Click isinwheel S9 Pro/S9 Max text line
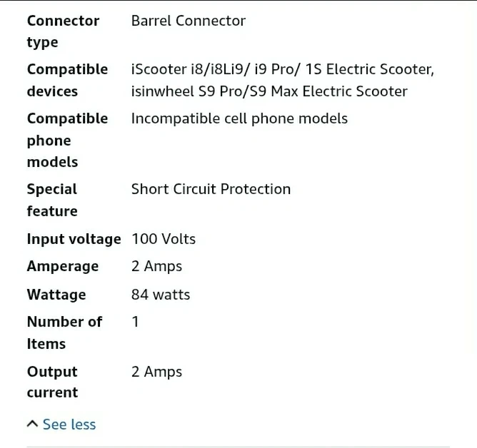Viewport: 477px width, 448px height. [269, 91]
